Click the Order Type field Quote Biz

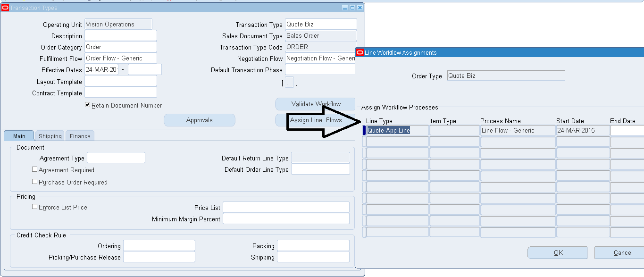point(506,76)
